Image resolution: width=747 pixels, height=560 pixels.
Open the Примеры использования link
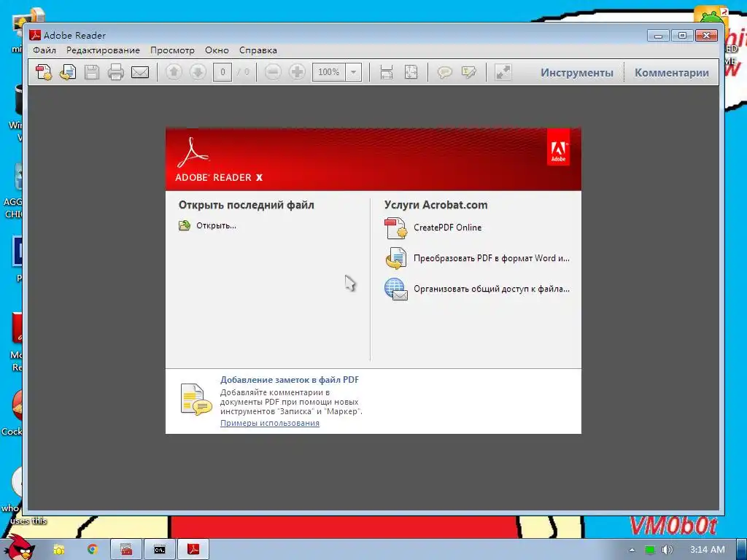(x=270, y=423)
